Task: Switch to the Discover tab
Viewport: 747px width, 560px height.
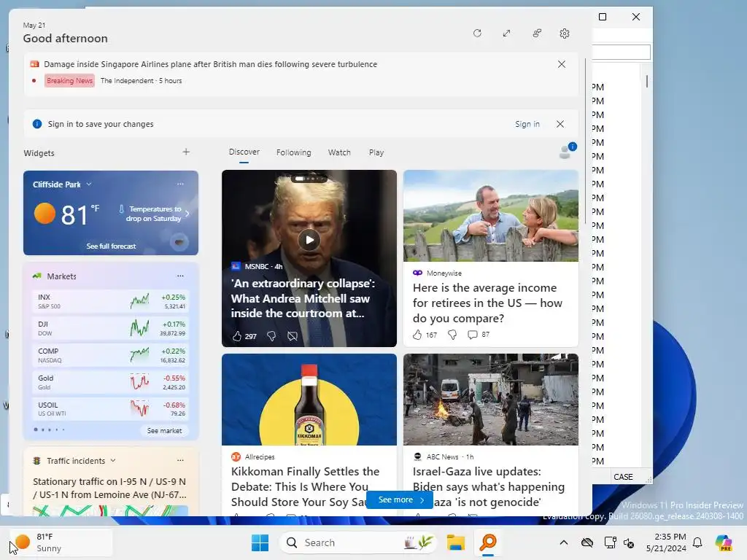Action: (x=244, y=152)
